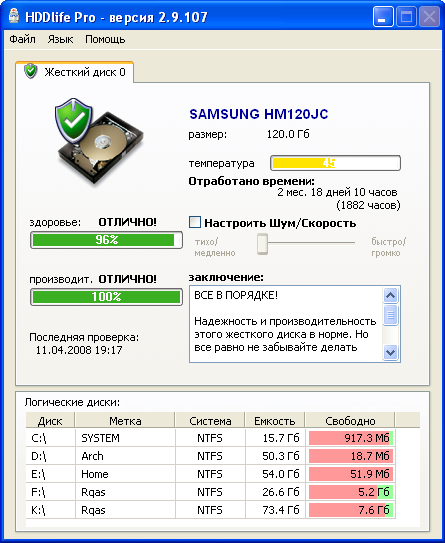Click the yellow temperature bar
This screenshot has width=445, height=543.
click(335, 163)
